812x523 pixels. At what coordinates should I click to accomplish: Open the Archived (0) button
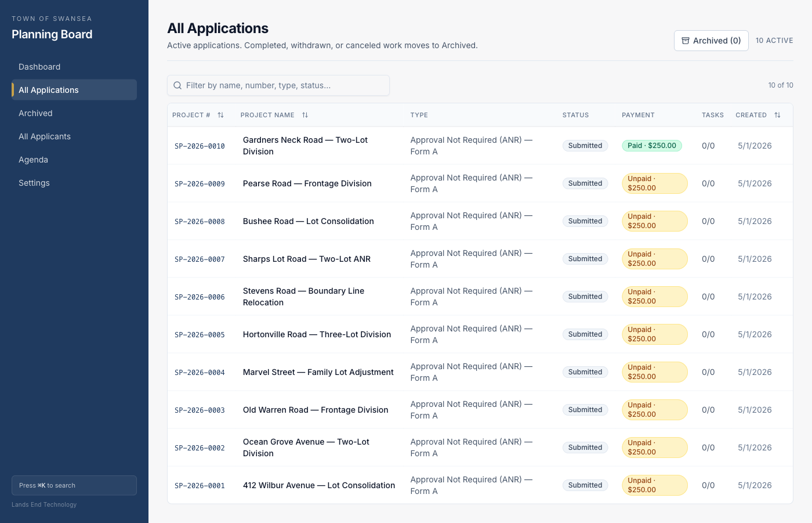click(x=711, y=41)
